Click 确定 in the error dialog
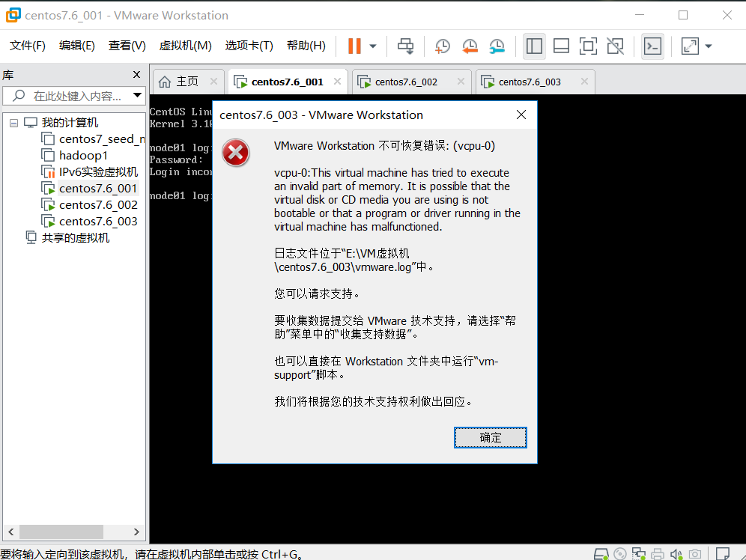The height and width of the screenshot is (560, 746). (x=491, y=437)
